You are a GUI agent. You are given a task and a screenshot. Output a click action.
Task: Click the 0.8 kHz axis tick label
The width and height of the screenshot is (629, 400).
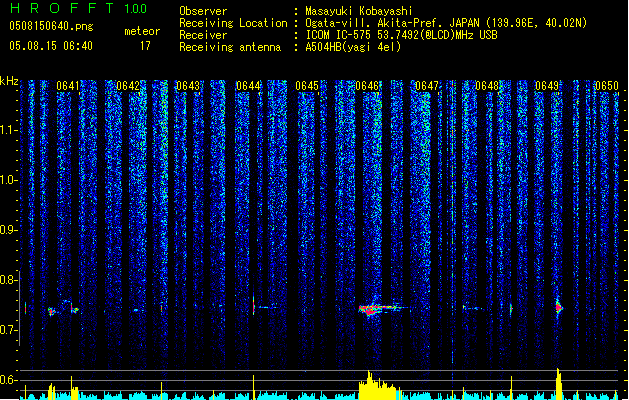[x=8, y=280]
